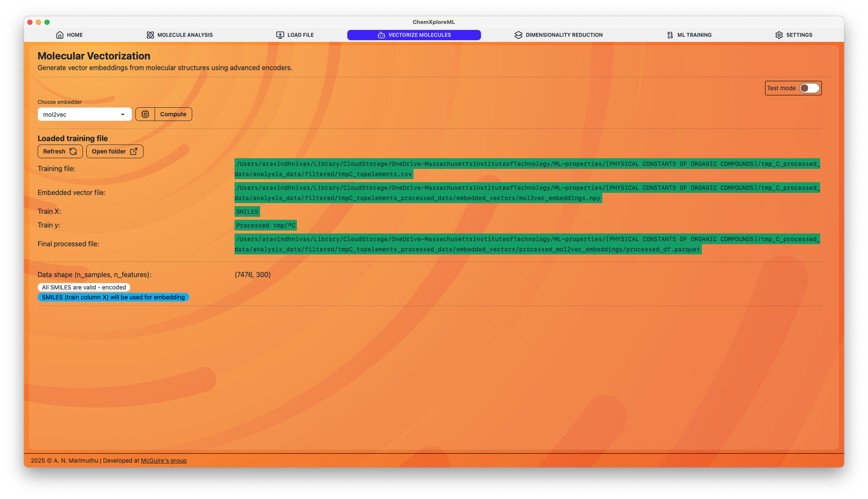Click the final processed file path processed_df.parquet
The width and height of the screenshot is (868, 499).
tap(527, 244)
